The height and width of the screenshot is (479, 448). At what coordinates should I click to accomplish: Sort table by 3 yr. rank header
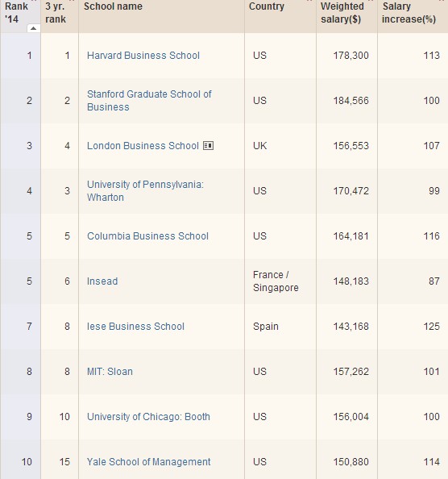point(56,13)
